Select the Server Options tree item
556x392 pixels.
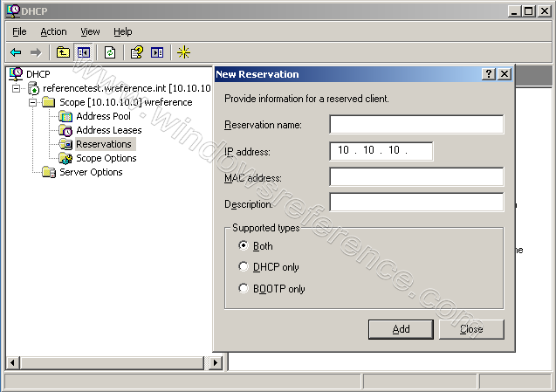coord(91,172)
